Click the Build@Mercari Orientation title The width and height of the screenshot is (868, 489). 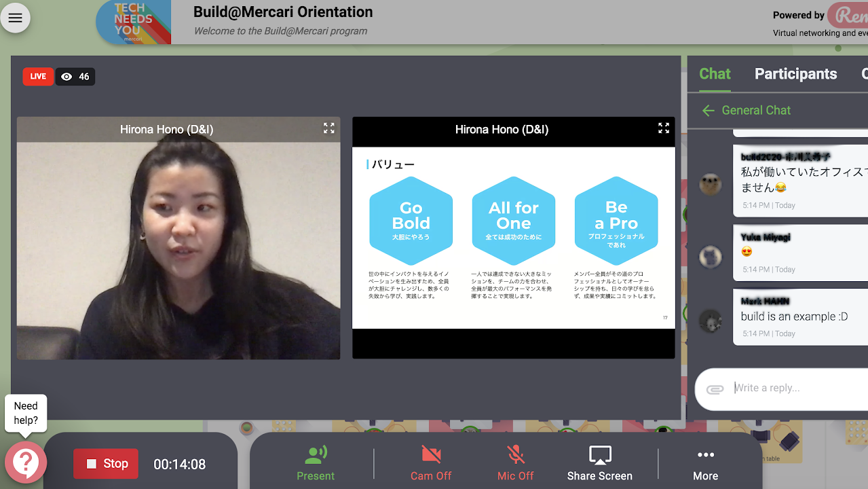pos(283,12)
